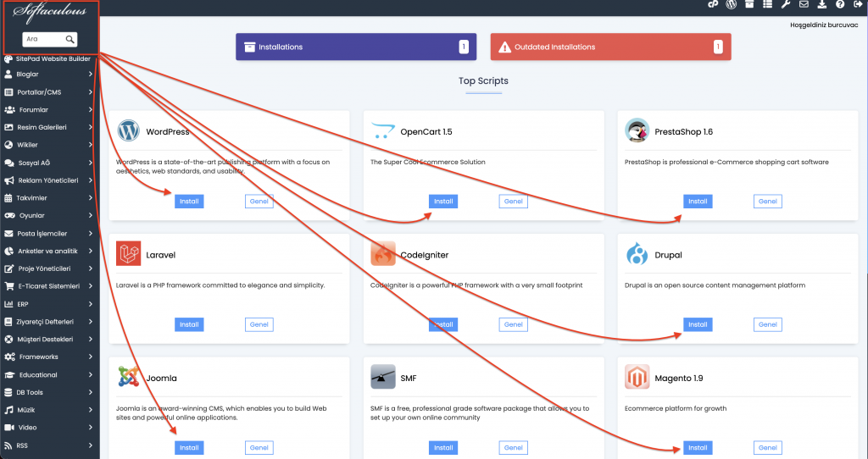Screen dimensions: 868x459
Task: Open the purple Installations panel
Action: 355,47
